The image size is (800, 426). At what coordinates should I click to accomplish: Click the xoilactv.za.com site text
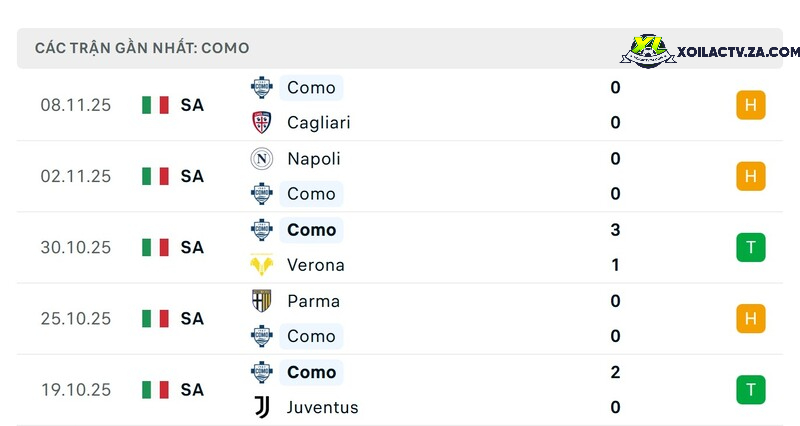point(738,52)
